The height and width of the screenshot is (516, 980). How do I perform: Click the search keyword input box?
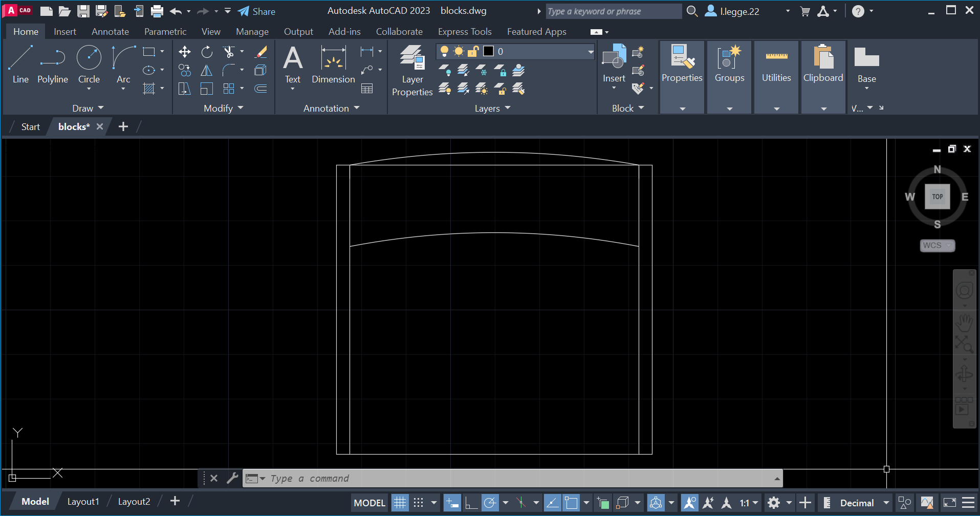[x=613, y=11]
